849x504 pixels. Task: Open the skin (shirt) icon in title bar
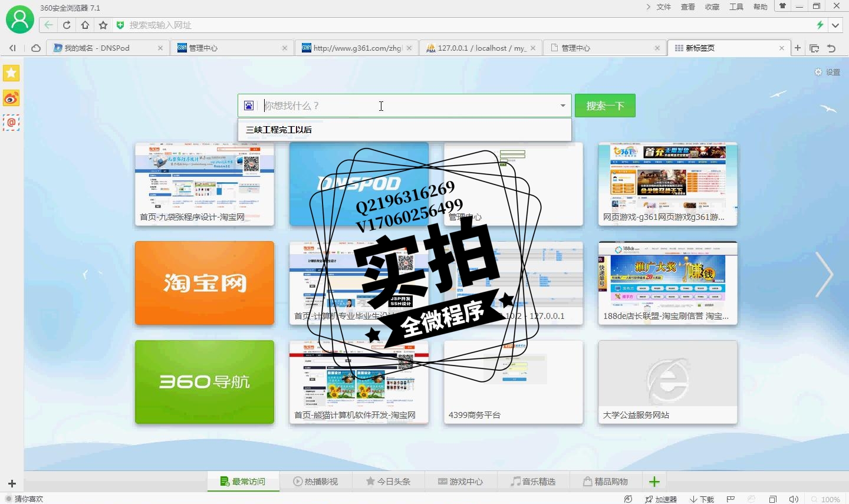(x=782, y=6)
